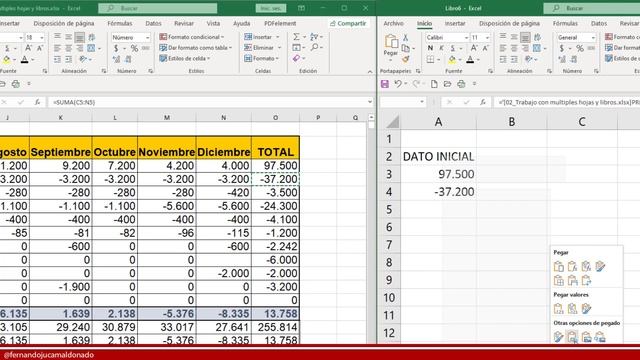
Task: Choose the Paste Link icon under Otras opciones
Action: click(x=572, y=337)
